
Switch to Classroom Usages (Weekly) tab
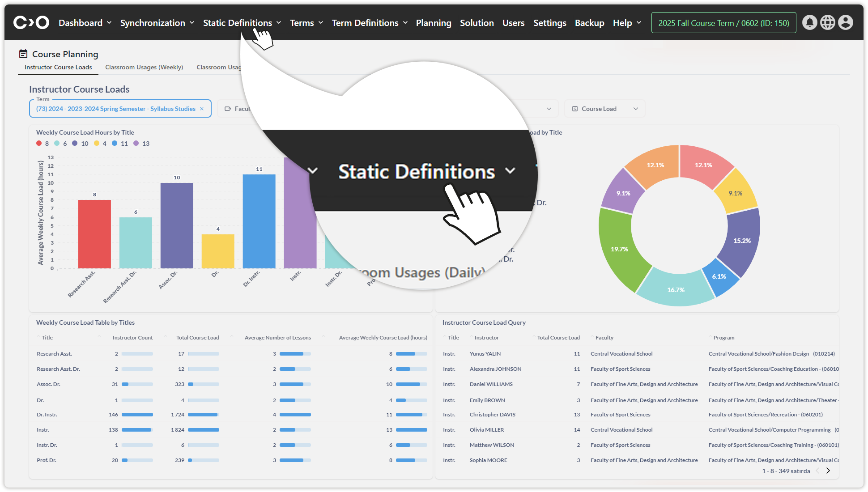(144, 67)
